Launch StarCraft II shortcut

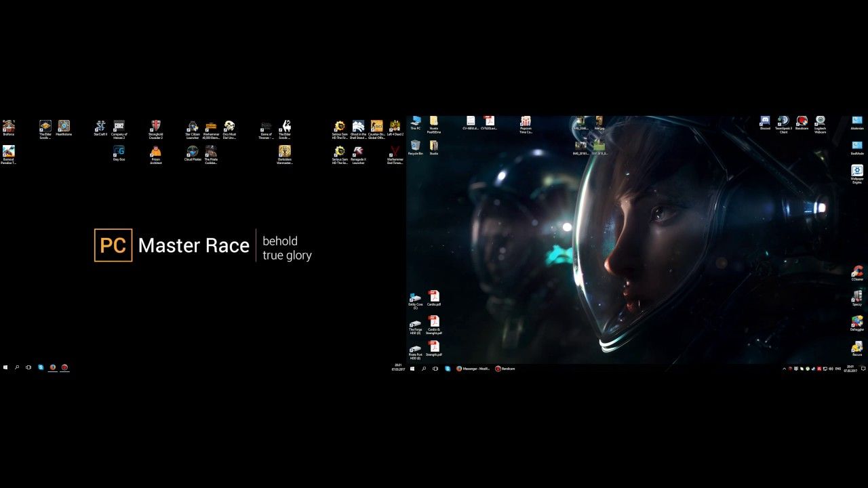tap(100, 128)
